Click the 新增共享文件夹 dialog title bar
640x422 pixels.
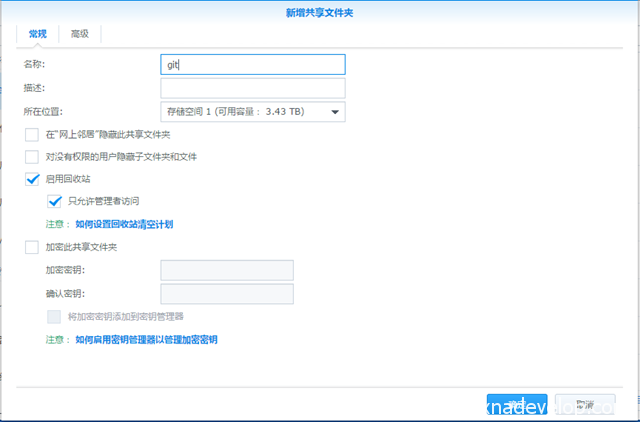tap(320, 11)
